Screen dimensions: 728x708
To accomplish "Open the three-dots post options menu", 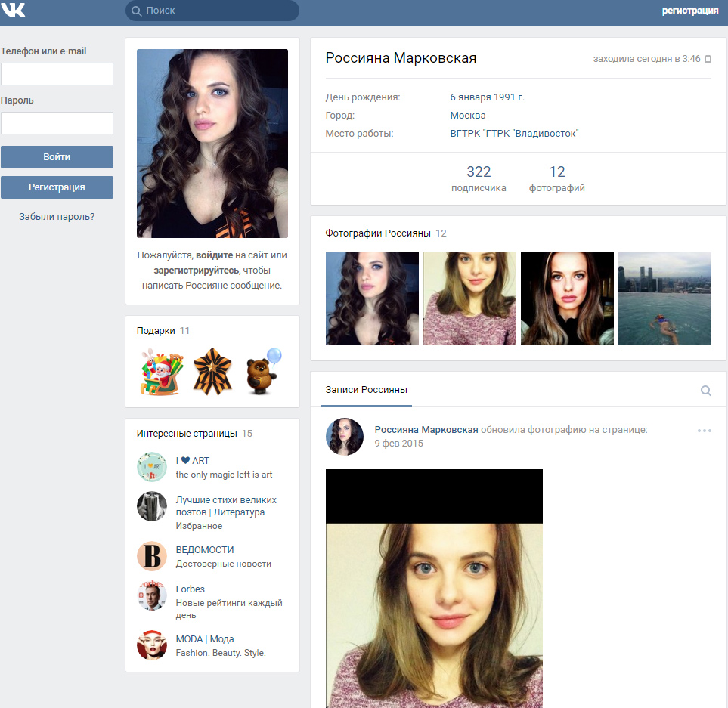I will 705,431.
